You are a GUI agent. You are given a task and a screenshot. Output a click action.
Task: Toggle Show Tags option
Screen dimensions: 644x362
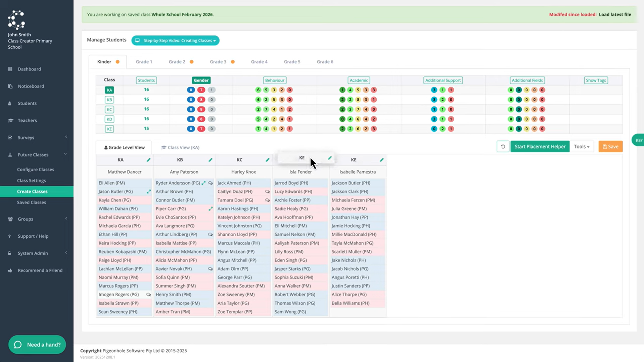click(x=596, y=80)
